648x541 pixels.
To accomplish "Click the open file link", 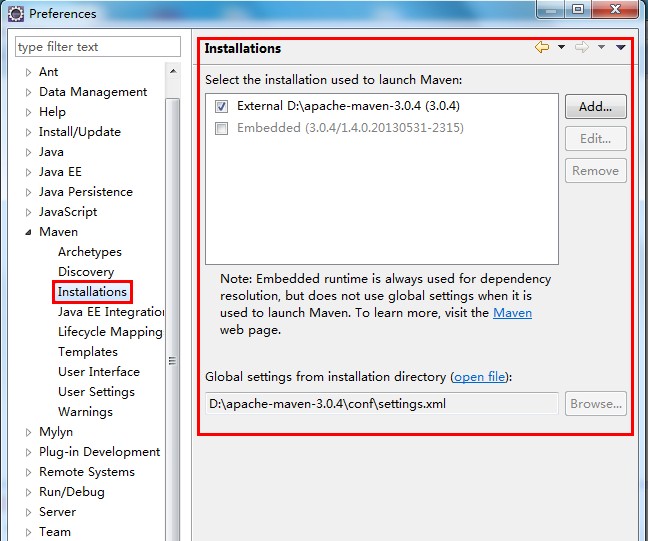I will click(x=479, y=377).
